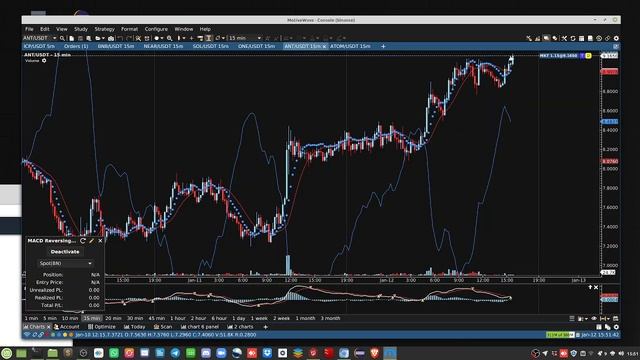The height and width of the screenshot is (360, 640).
Task: Open the link chain icon in top-right toolbar
Action: tap(607, 38)
